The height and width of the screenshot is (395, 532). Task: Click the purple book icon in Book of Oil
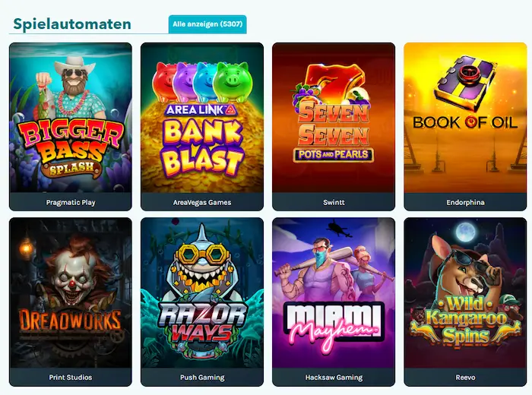(465, 85)
